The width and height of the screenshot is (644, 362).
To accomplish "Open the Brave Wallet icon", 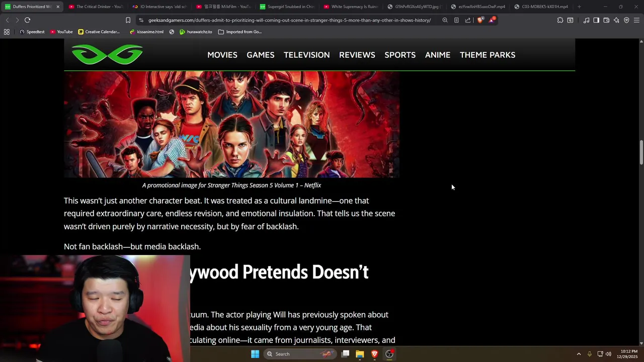I will pos(606,20).
